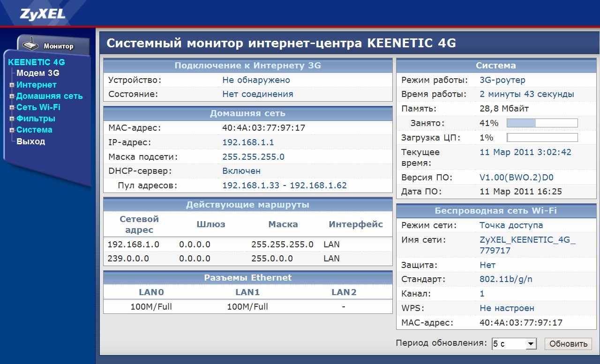Viewport: 600px width, 364px height.
Task: Click the Подключение к Интернету 3G header
Action: tap(248, 66)
